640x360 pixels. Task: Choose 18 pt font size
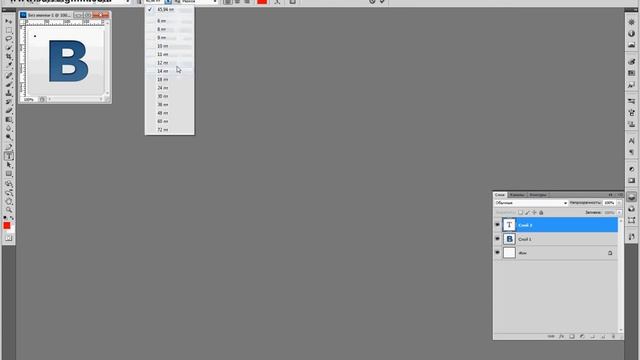tap(170, 79)
